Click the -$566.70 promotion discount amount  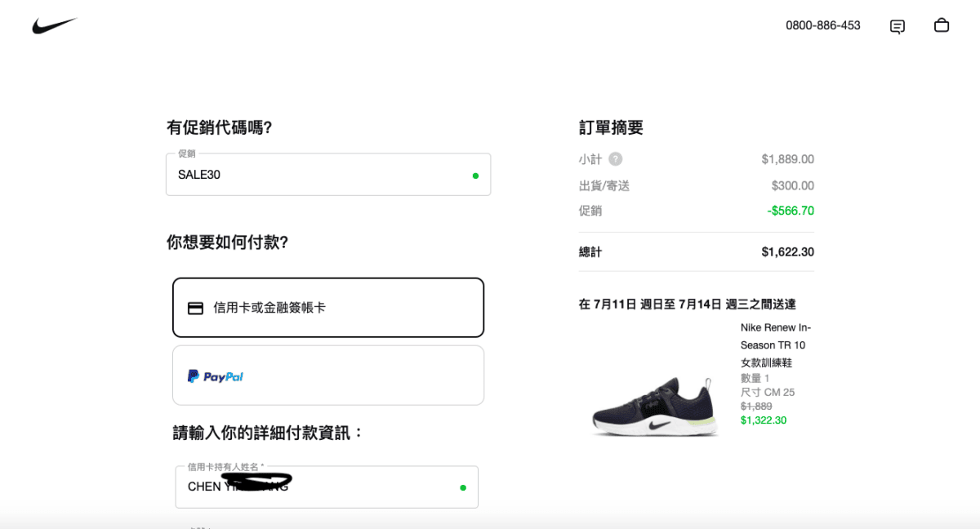coord(791,211)
